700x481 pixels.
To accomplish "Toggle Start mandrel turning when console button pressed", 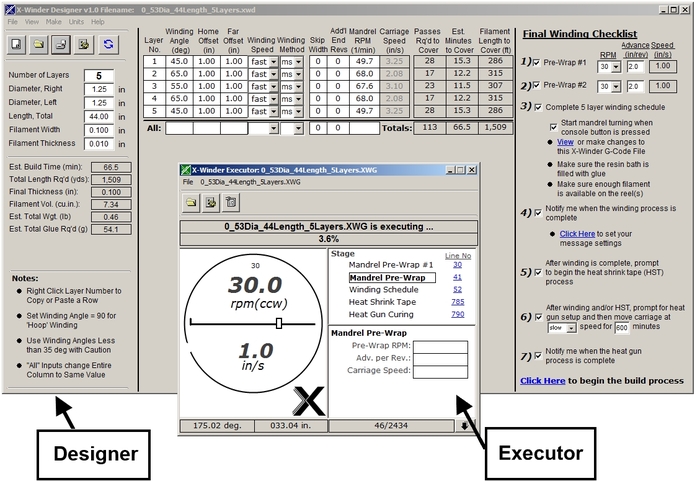I will [554, 127].
